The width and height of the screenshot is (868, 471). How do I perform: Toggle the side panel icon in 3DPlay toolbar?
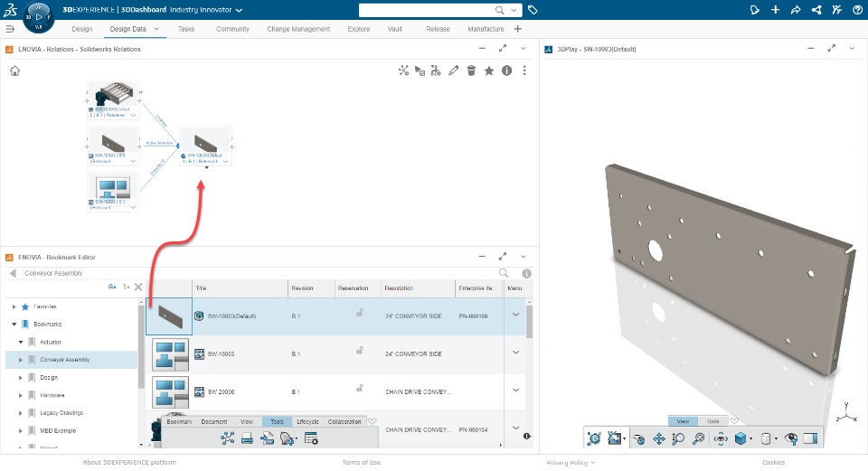[810, 438]
